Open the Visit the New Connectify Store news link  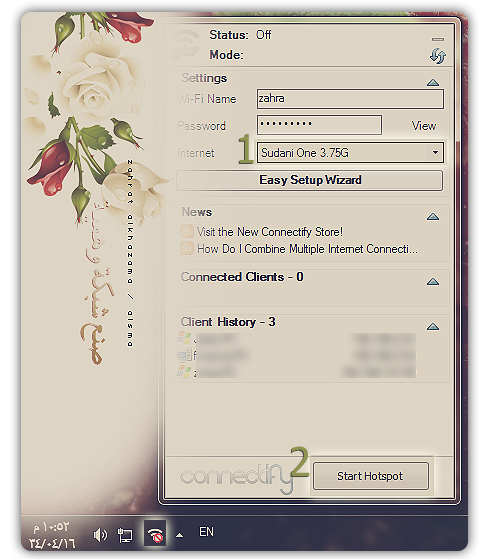(270, 232)
